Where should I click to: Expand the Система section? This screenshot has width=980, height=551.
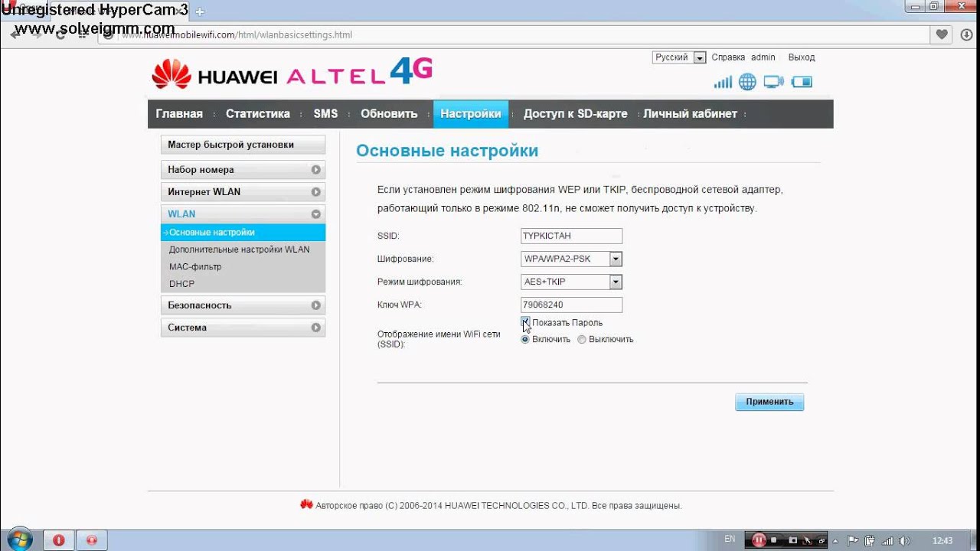pos(243,328)
